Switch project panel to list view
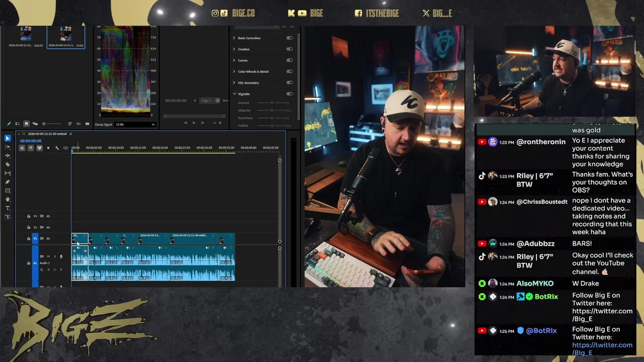This screenshot has width=644, height=362. [x=18, y=124]
